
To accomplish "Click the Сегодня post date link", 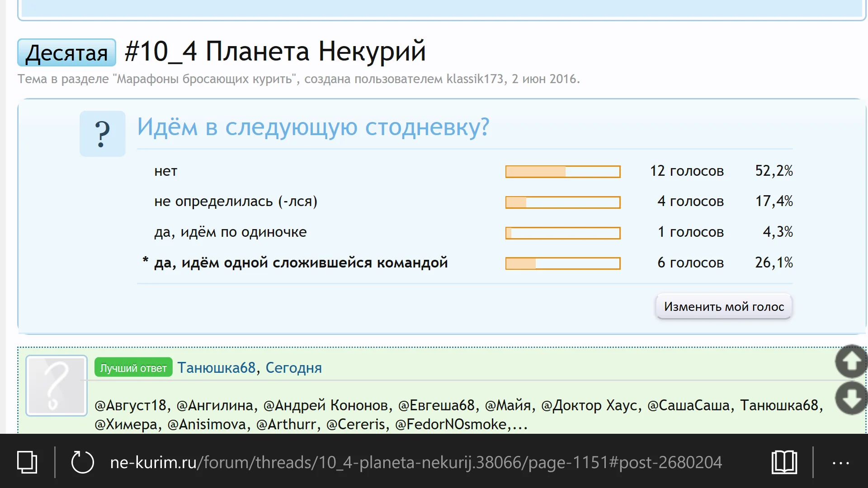I will pyautogui.click(x=293, y=368).
